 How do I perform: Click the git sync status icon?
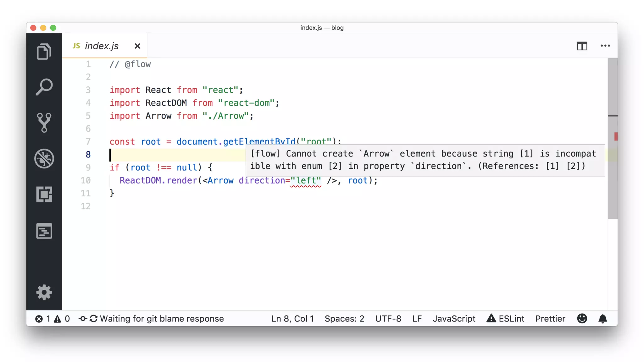(x=93, y=319)
